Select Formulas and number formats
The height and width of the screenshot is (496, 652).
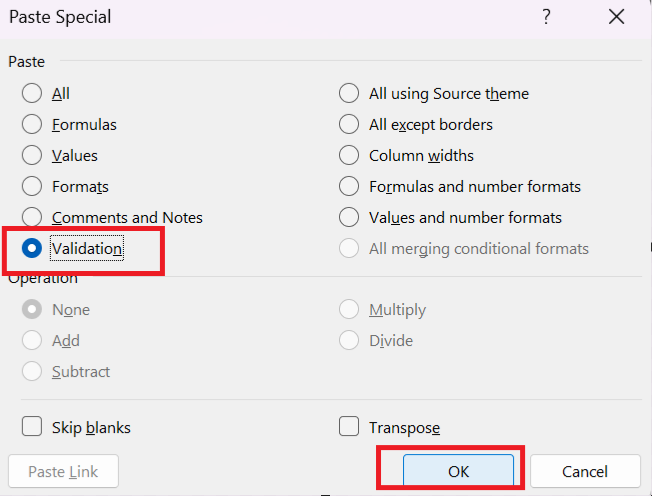(x=349, y=187)
